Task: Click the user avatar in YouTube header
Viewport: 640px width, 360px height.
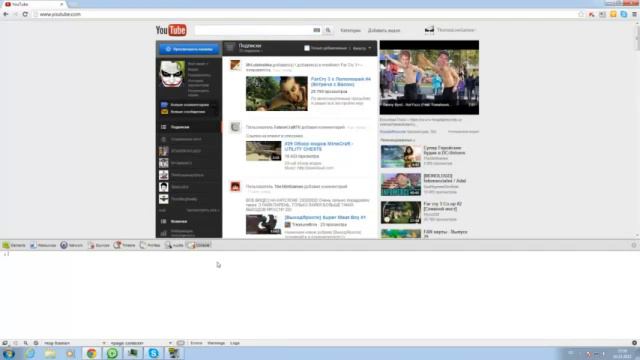Action: click(x=429, y=30)
